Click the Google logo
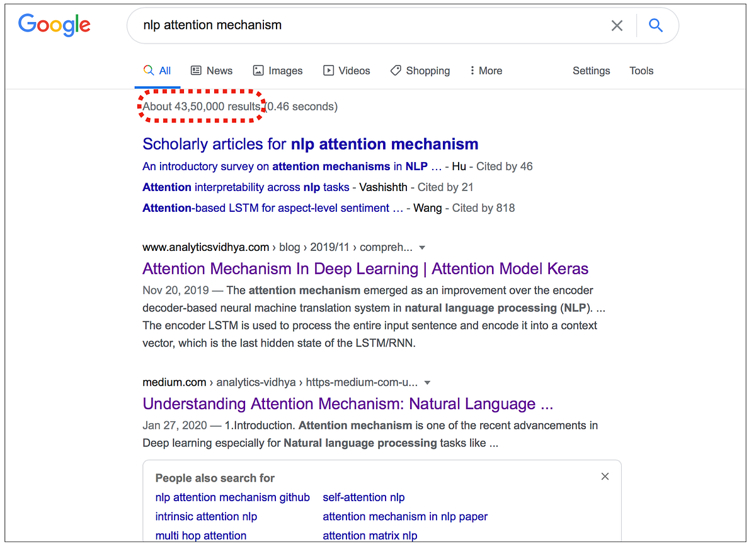The image size is (756, 551). (x=55, y=25)
